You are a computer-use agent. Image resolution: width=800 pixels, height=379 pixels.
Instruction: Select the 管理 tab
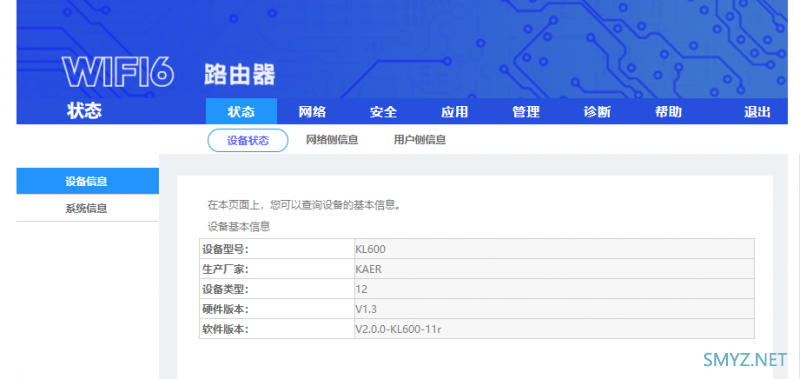(526, 112)
